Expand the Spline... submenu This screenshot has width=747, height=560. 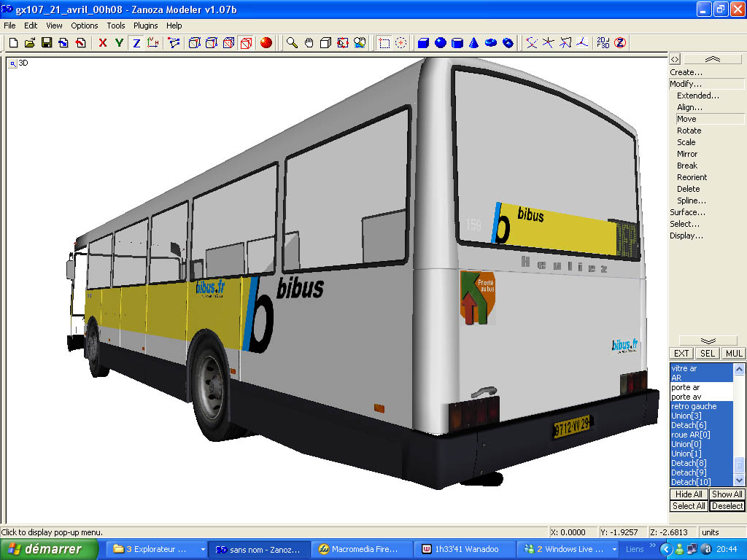point(692,201)
